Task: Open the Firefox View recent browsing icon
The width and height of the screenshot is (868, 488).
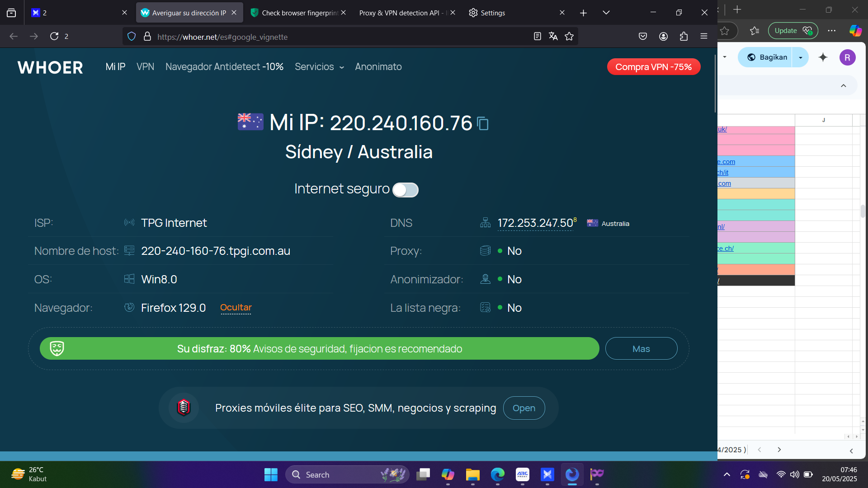Action: click(11, 13)
